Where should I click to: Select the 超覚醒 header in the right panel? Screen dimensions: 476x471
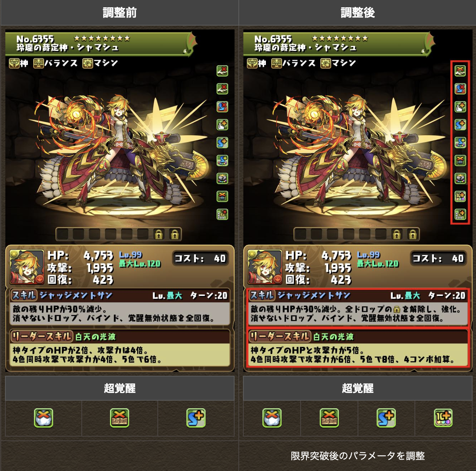pos(358,388)
